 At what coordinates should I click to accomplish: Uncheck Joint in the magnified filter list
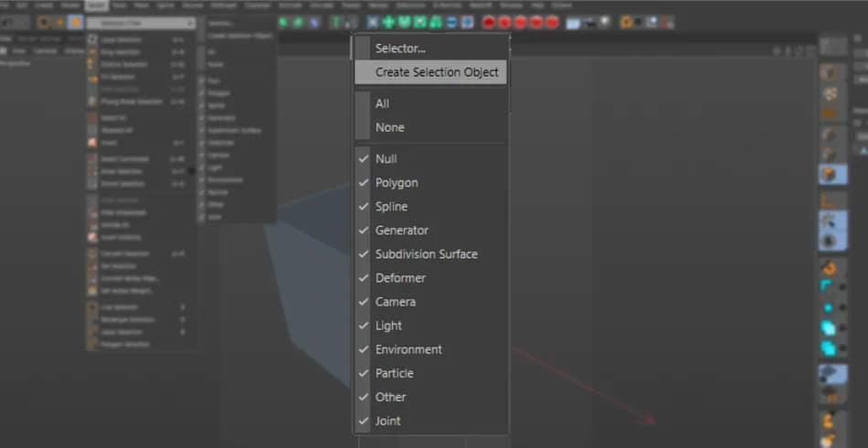429,421
